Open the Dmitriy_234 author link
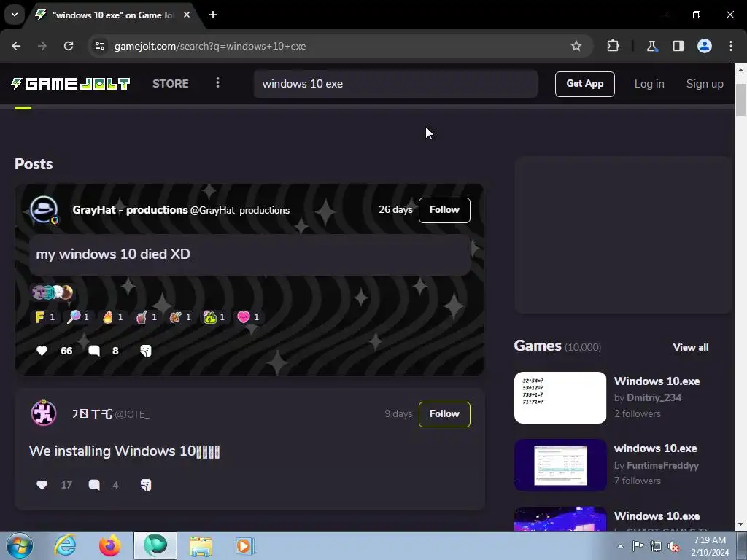747x560 pixels. click(654, 397)
